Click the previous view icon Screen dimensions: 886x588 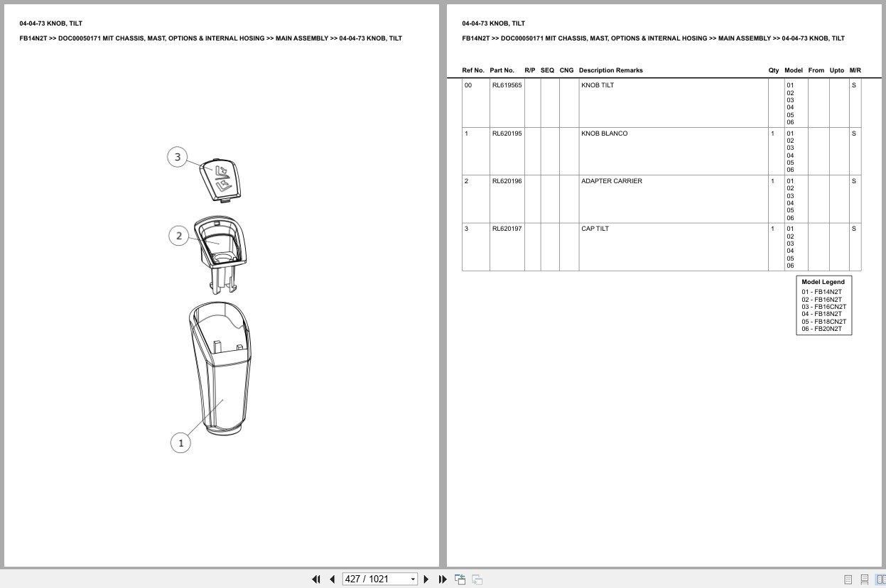click(460, 579)
